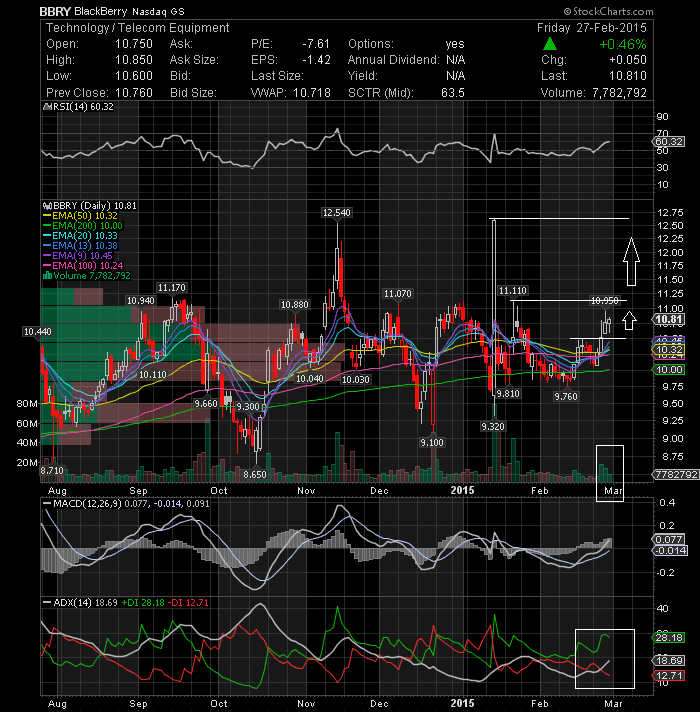This screenshot has width=700, height=712.
Task: Click the Low value 10.600
Action: pos(133,76)
